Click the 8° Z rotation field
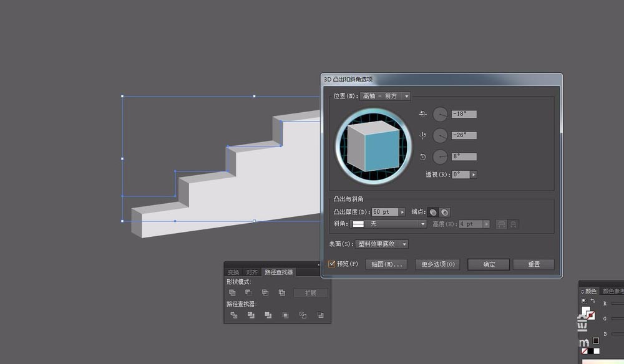Image resolution: width=624 pixels, height=364 pixels. [464, 156]
